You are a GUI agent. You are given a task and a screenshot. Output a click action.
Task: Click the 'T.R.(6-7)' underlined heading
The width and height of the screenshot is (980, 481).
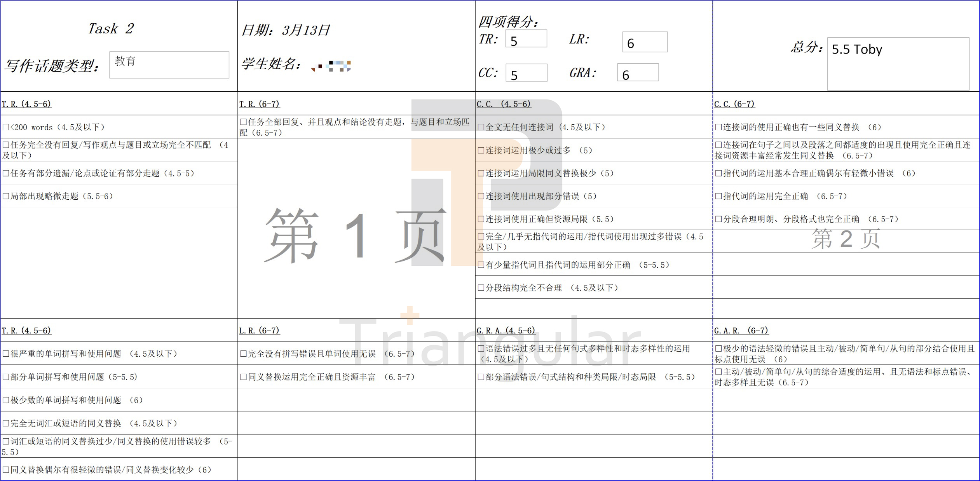260,104
